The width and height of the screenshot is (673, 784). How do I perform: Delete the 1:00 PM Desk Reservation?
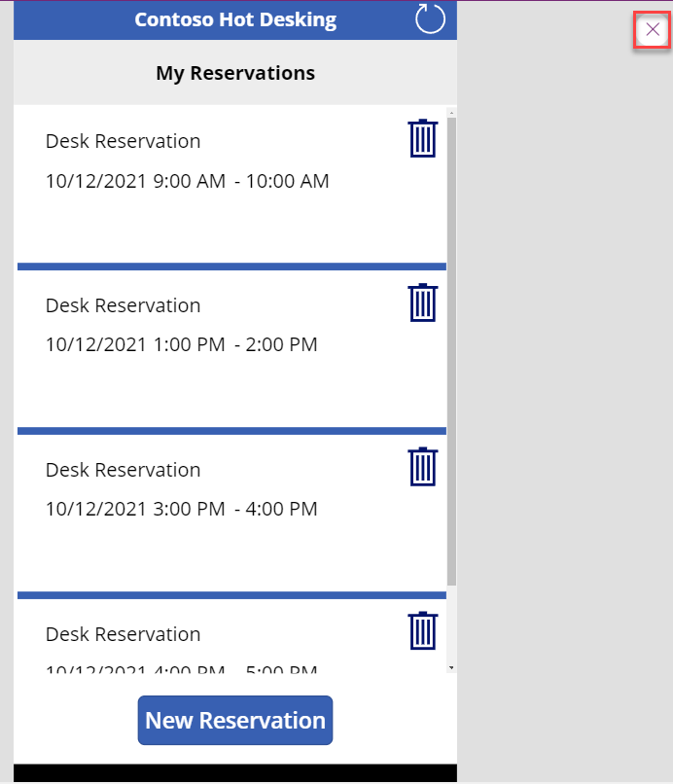422,303
